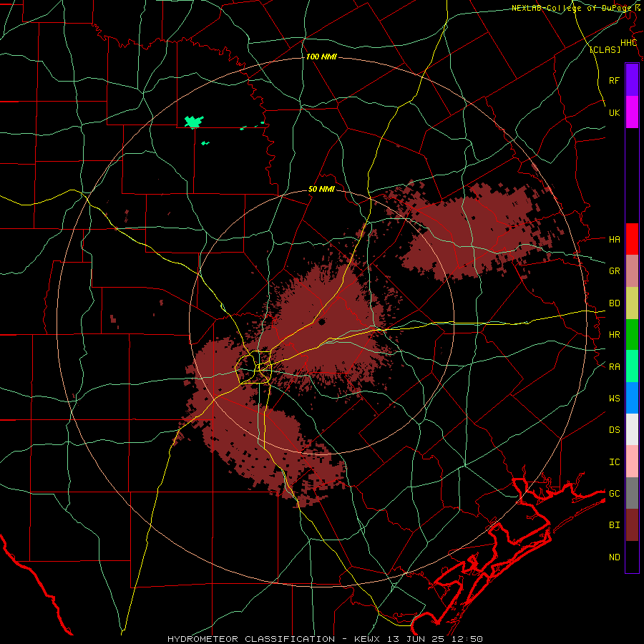Click the magenta UK legend color swatch
The width and height of the screenshot is (644, 644).
[x=632, y=112]
